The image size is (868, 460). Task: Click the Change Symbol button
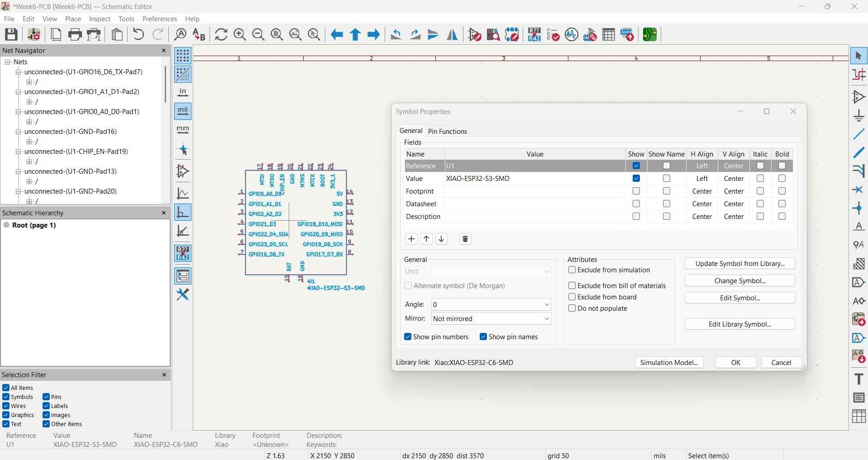(x=740, y=281)
